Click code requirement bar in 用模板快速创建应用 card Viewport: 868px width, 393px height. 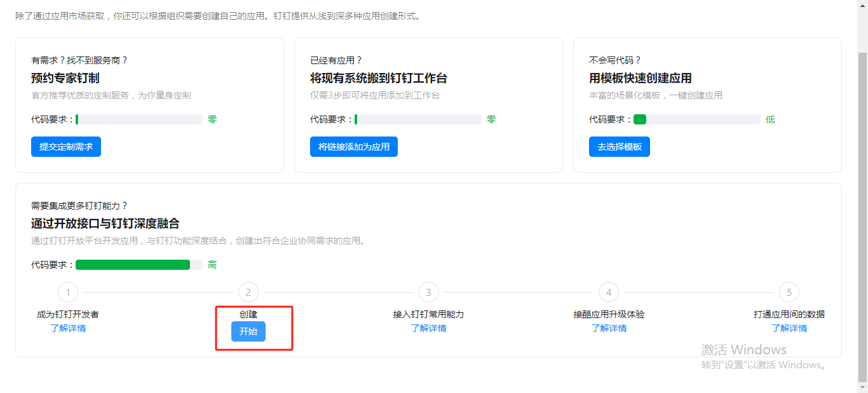[697, 119]
